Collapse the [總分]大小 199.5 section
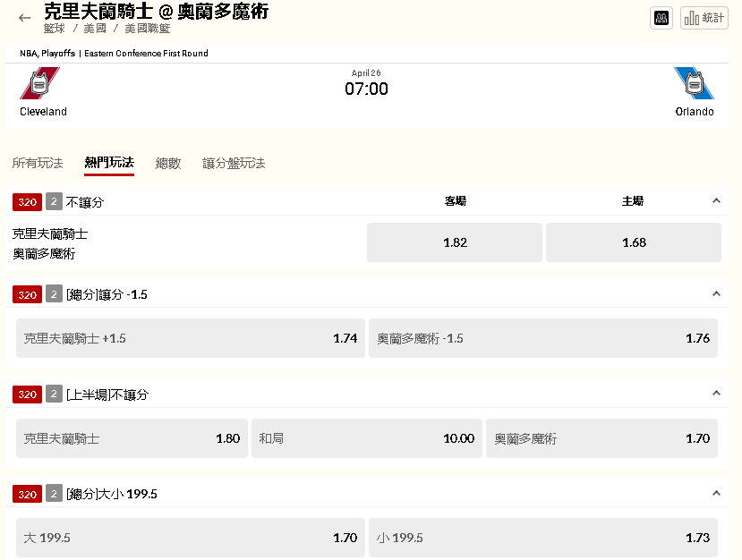The width and height of the screenshot is (742, 560). (716, 493)
